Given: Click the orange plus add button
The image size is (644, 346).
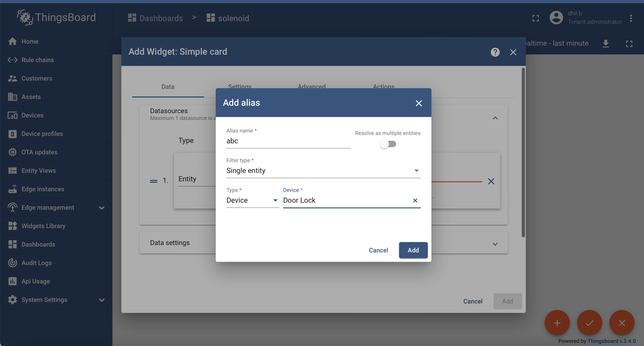Looking at the screenshot, I should pos(557,323).
